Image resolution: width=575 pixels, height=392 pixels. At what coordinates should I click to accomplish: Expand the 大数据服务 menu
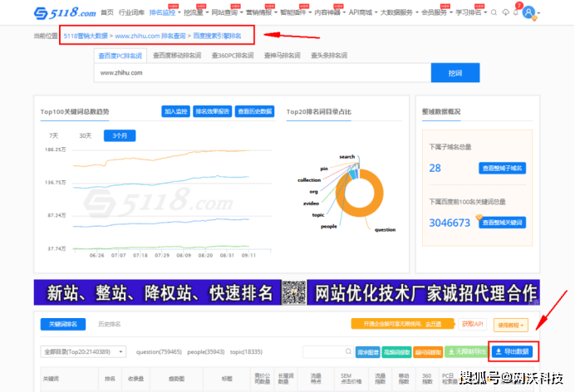(400, 12)
